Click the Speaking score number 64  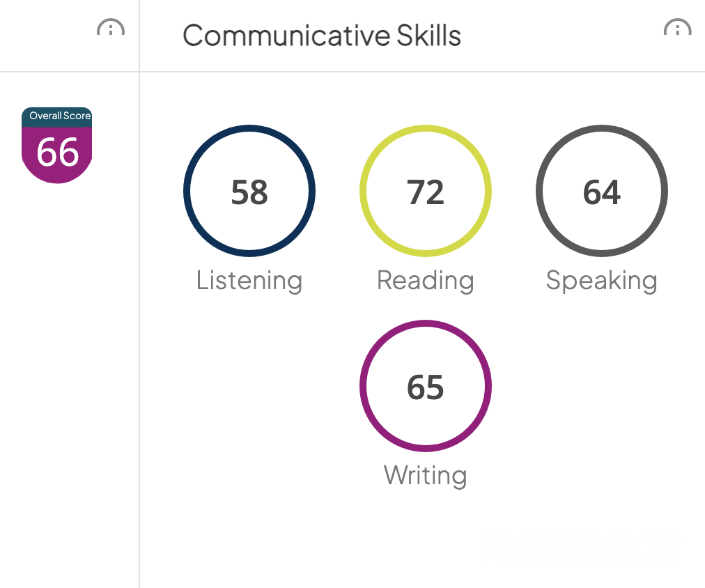tap(602, 192)
